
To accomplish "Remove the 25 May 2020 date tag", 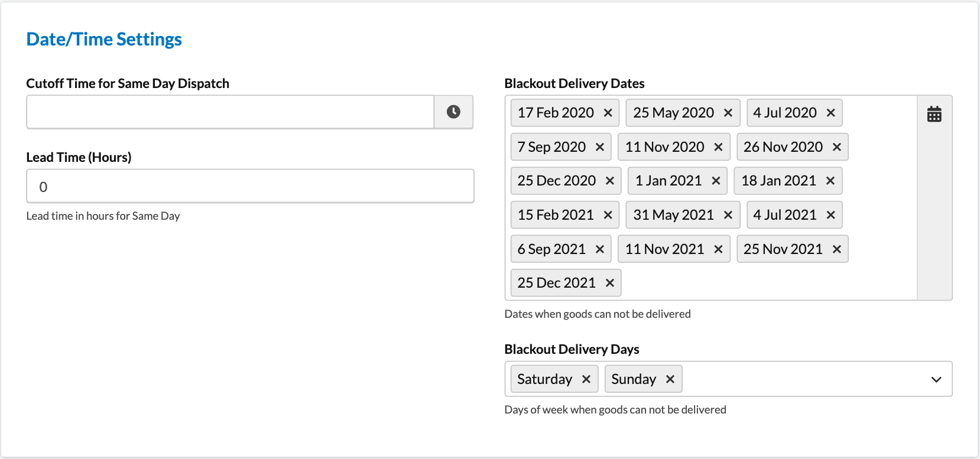I will click(728, 113).
